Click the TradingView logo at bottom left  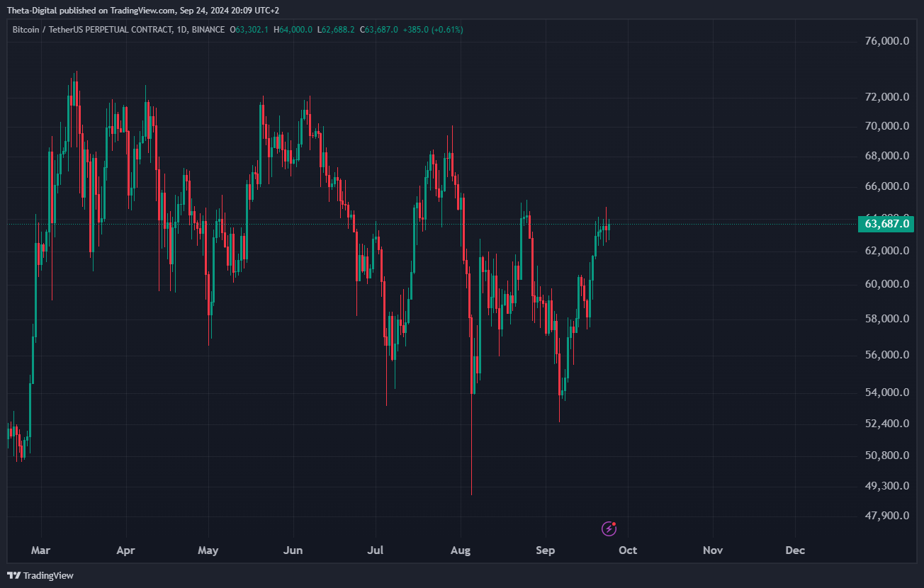click(40, 575)
